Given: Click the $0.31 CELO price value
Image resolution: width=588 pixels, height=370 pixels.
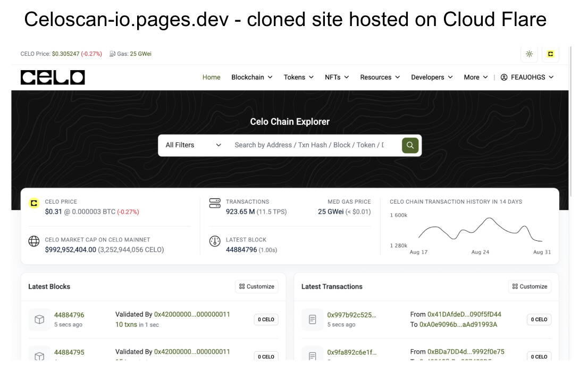Looking at the screenshot, I should click(x=53, y=212).
